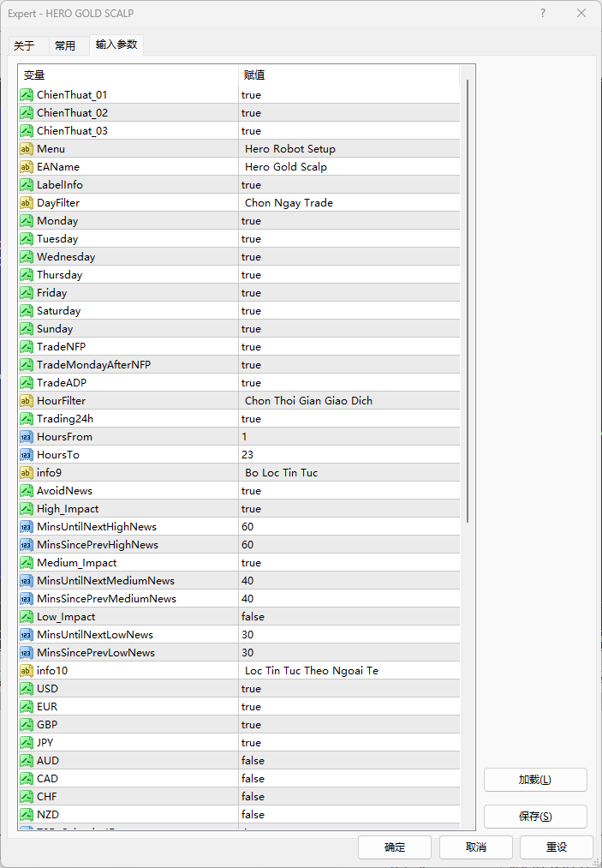The image size is (602, 868).
Task: Toggle the Trading24h true value
Action: (349, 419)
